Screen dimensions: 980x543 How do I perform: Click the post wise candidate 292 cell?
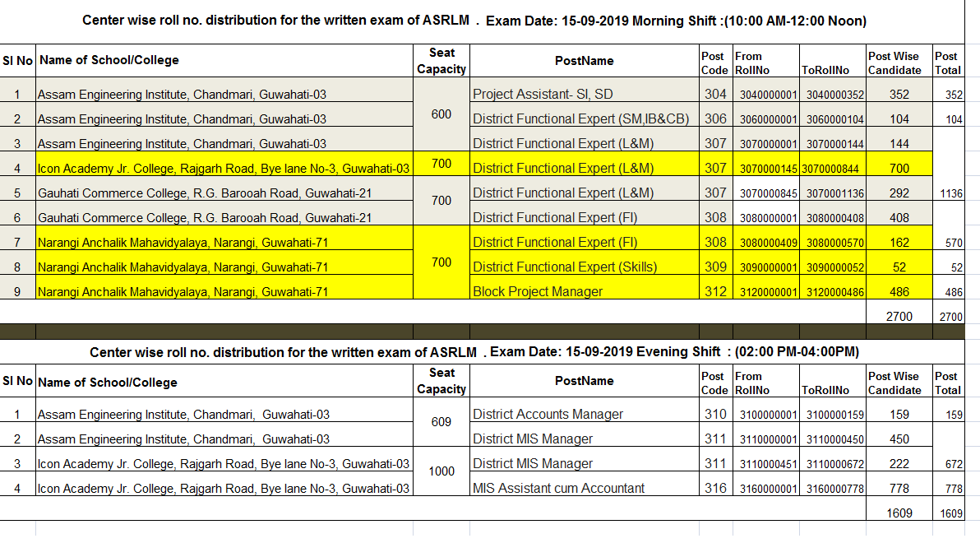899,188
